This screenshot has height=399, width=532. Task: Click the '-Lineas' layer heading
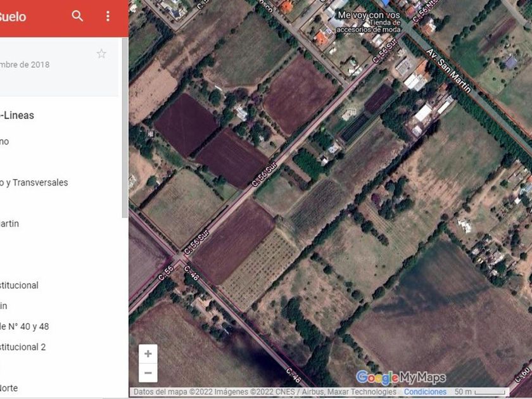[17, 115]
